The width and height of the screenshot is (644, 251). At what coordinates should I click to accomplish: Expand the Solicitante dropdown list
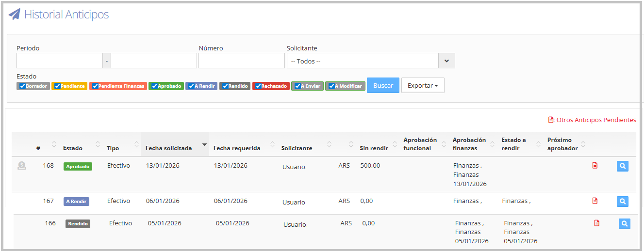tap(446, 61)
